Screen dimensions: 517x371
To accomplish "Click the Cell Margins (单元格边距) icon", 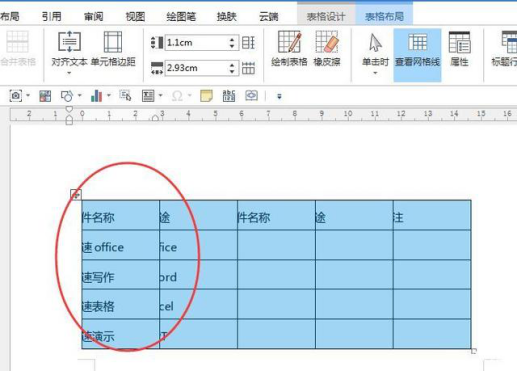I will pyautogui.click(x=113, y=49).
